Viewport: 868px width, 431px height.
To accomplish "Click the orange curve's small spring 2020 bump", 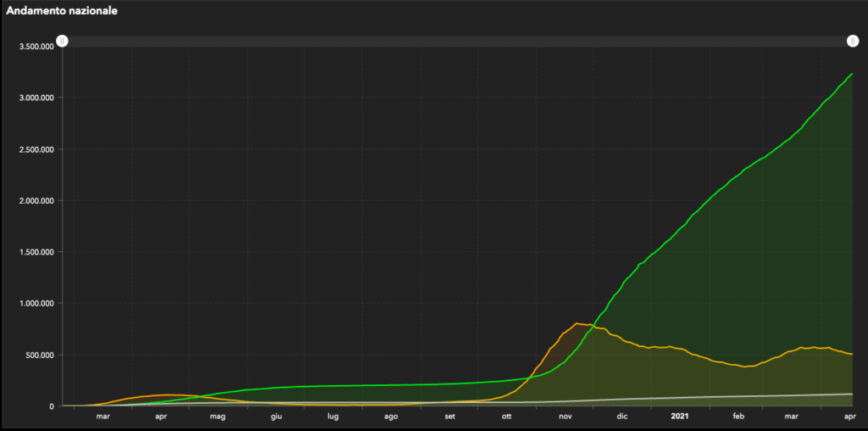I will click(x=166, y=395).
